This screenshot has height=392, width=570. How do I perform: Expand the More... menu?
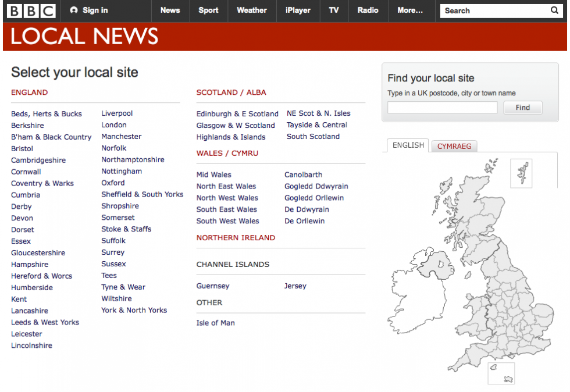(x=410, y=10)
